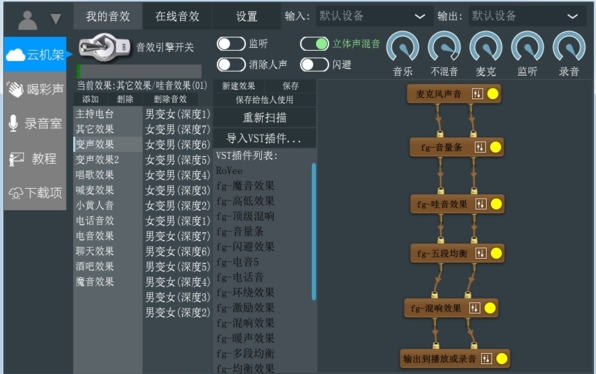Open the 下载项 downloads section
This screenshot has width=596, height=374.
coord(35,193)
